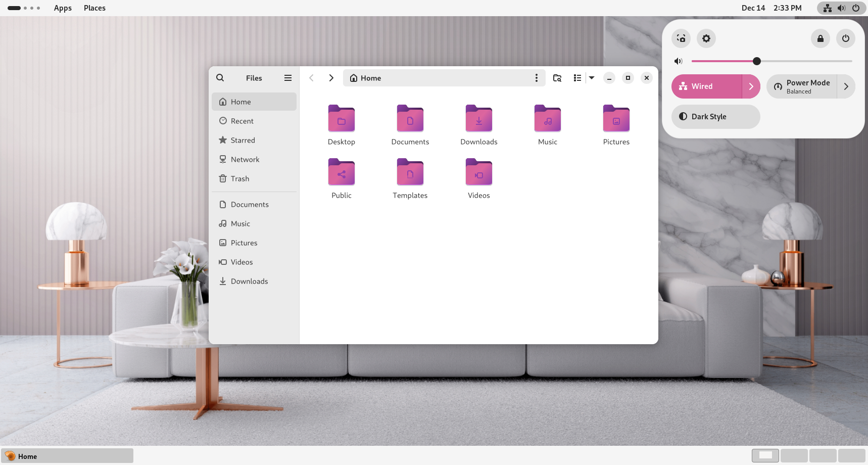The height and width of the screenshot is (465, 868).
Task: Switch to first workspace in switcher
Action: [765, 455]
